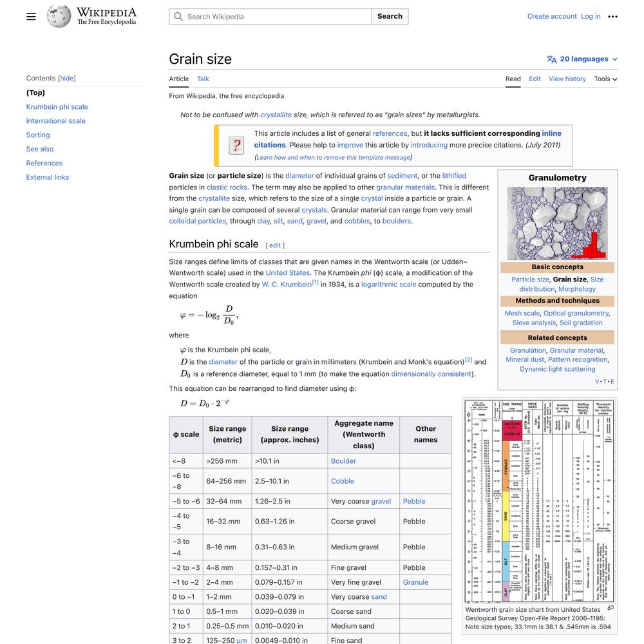
Task: Open the three-dot personal tools menu
Action: 612,17
